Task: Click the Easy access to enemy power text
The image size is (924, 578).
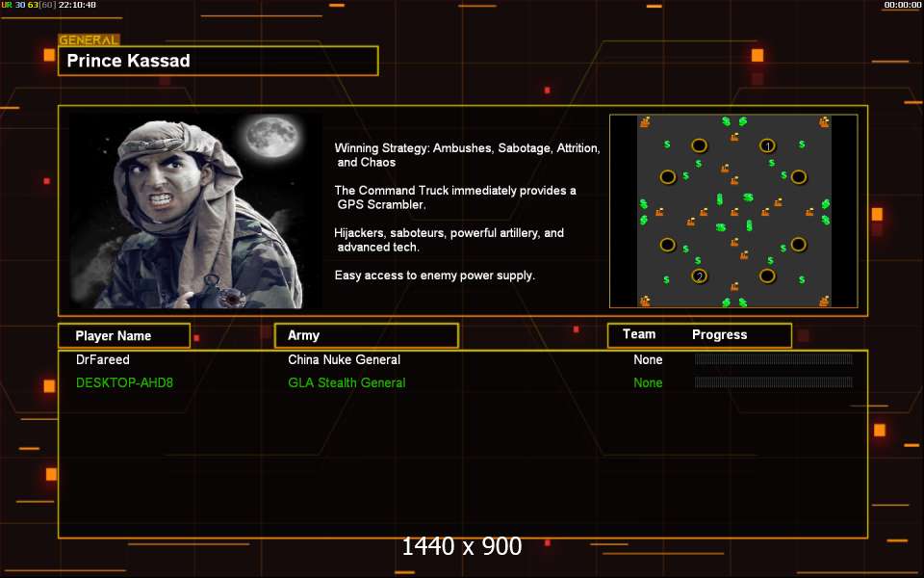Action: pyautogui.click(x=435, y=276)
